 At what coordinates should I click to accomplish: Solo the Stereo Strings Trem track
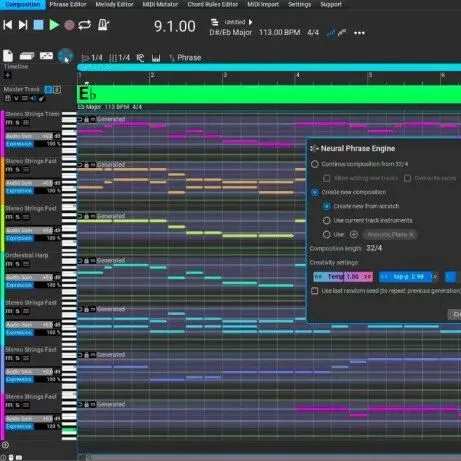pyautogui.click(x=18, y=122)
